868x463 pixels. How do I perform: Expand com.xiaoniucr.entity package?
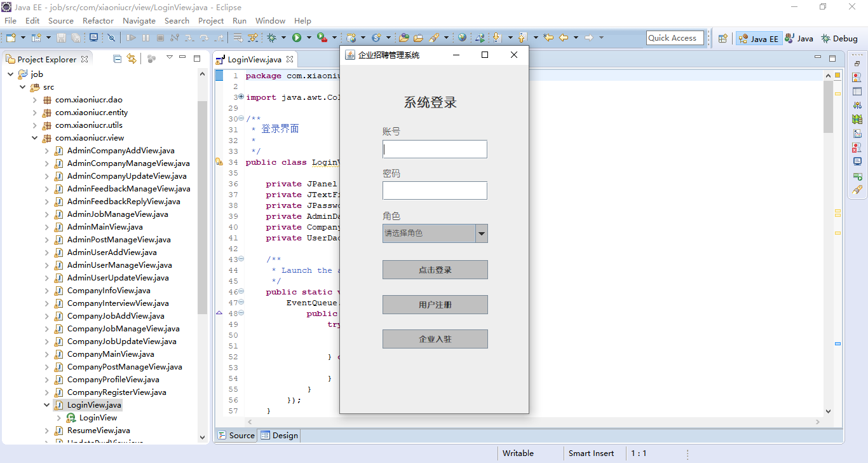coord(34,113)
